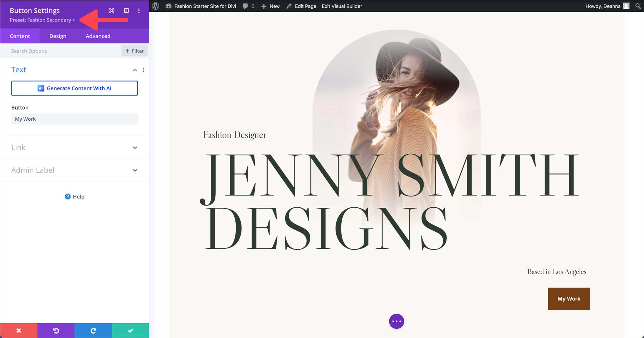Collapse the Text section
Image resolution: width=644 pixels, height=338 pixels.
135,70
